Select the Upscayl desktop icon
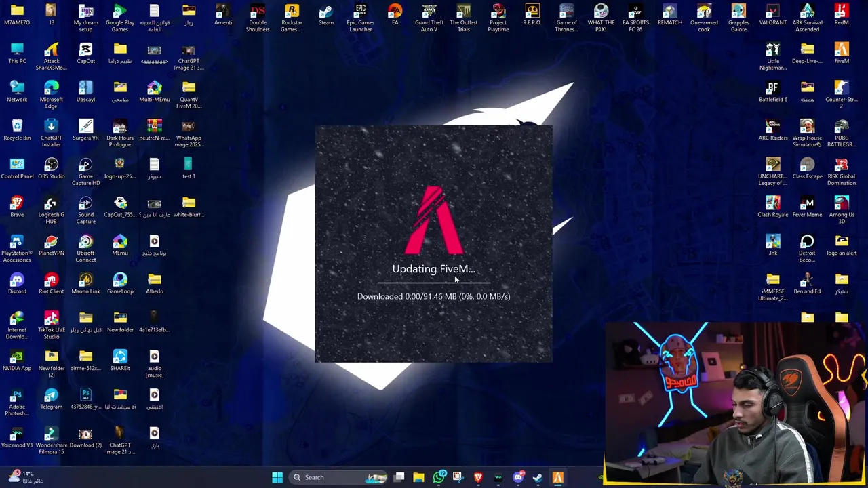868x488 pixels. 85,91
